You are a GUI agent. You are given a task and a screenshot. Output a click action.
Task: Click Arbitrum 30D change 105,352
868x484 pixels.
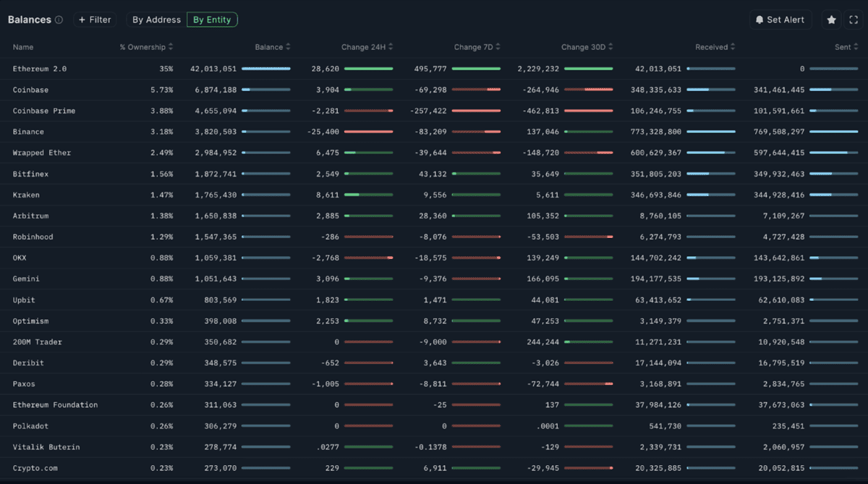tap(542, 216)
